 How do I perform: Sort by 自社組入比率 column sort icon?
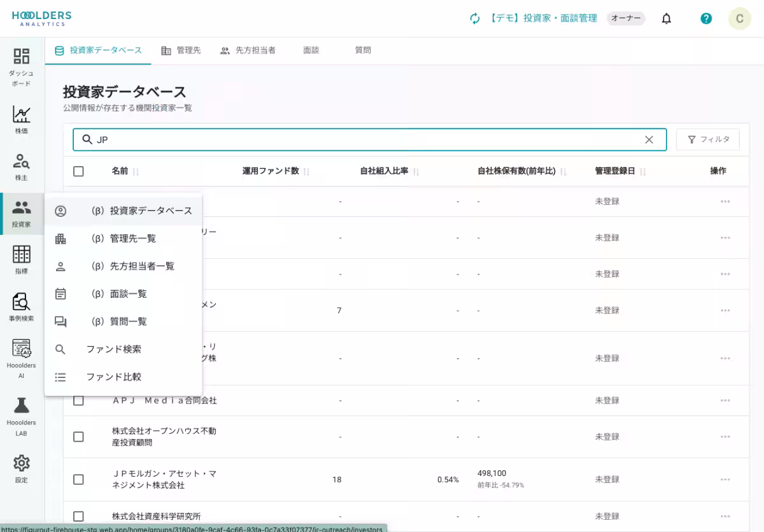[x=416, y=171]
